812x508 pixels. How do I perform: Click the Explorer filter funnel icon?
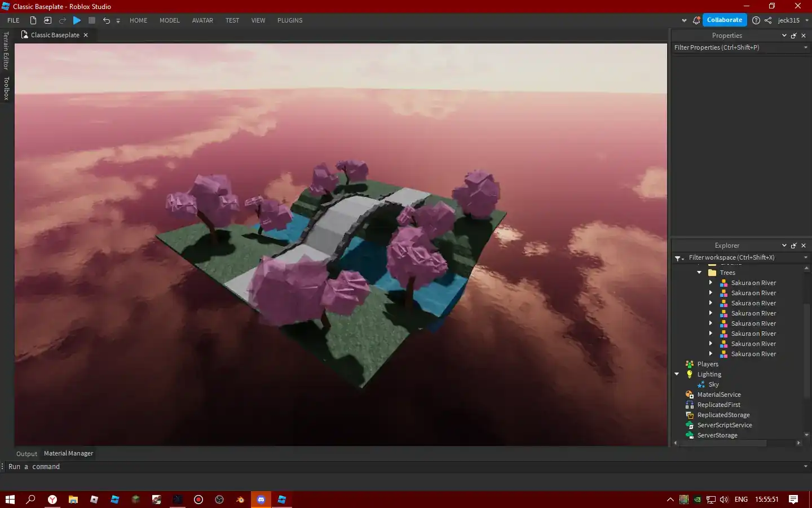pyautogui.click(x=679, y=258)
